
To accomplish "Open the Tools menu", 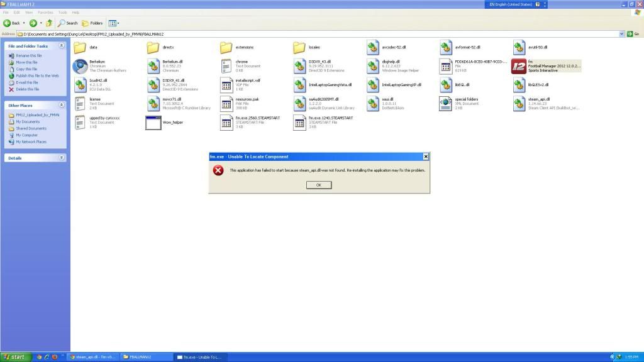I will point(62,13).
